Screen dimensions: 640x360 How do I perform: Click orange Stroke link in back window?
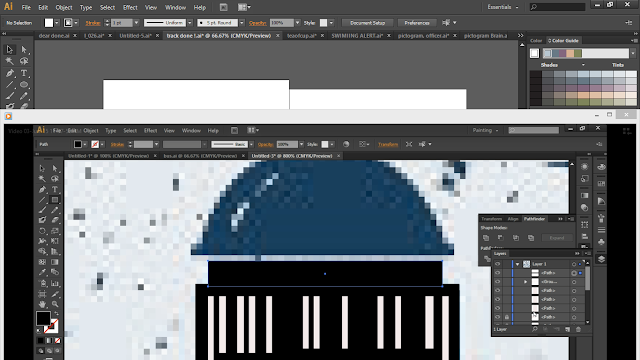point(93,23)
